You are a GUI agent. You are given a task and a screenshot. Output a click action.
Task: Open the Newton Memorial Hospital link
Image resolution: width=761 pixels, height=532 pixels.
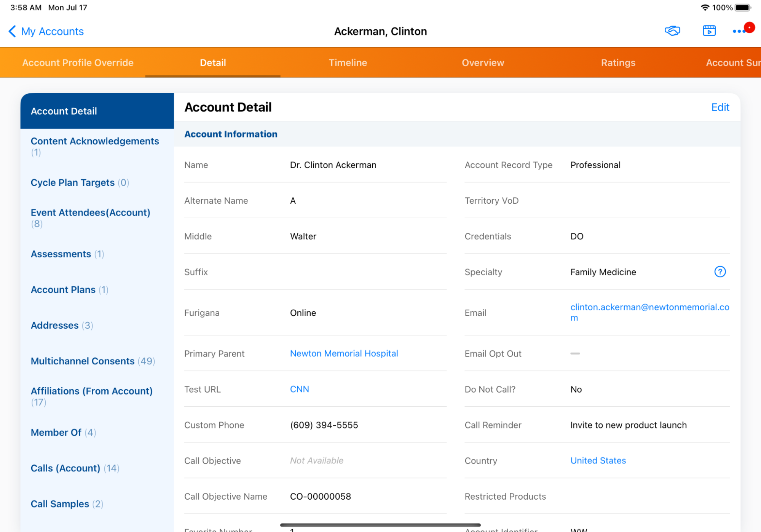point(344,353)
